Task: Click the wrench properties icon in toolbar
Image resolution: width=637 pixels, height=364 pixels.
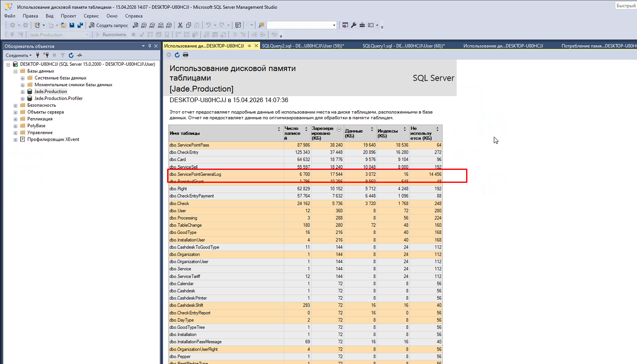Action: [353, 25]
